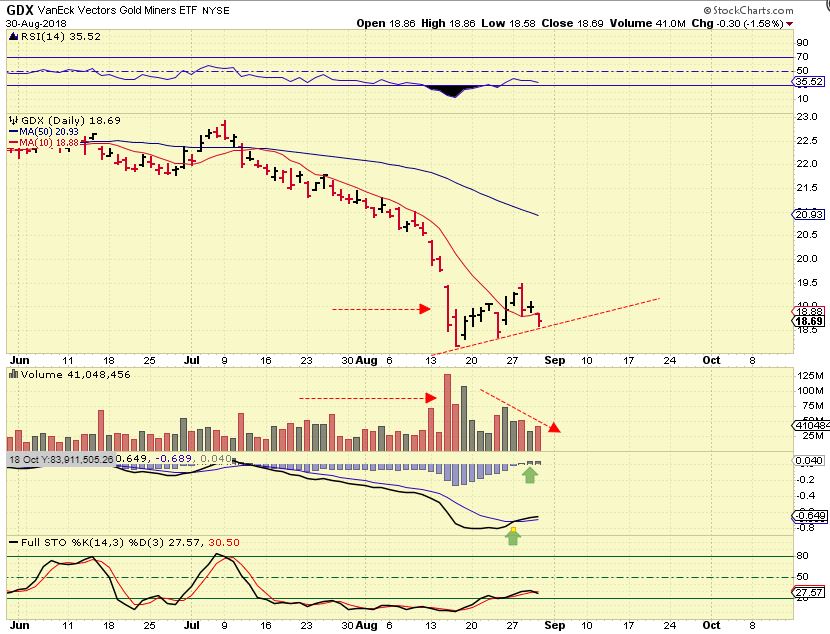Click the bars icon beside Volume 41,048,456
The image size is (830, 634).
point(14,375)
